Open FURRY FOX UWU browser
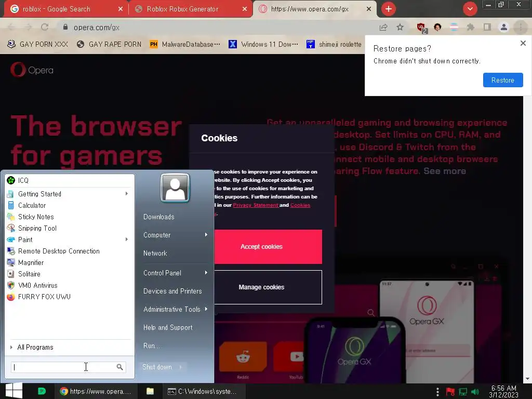 coord(70,297)
